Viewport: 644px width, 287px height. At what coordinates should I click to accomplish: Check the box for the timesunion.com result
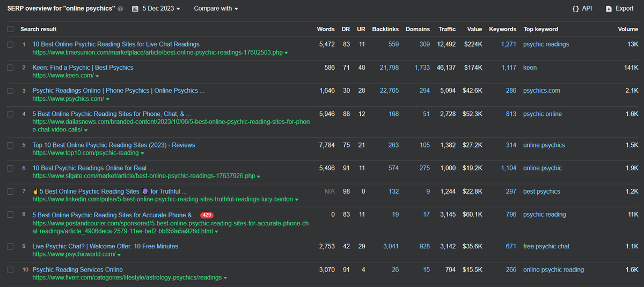(10, 45)
